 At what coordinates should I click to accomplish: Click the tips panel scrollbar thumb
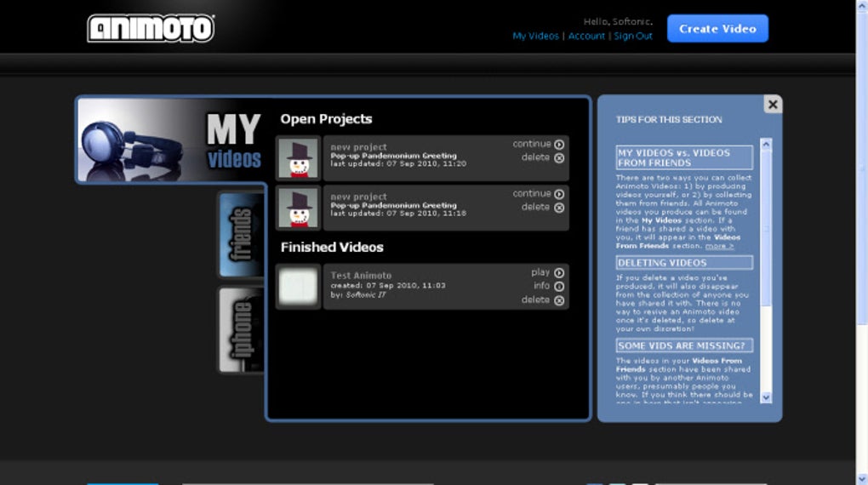coord(766,228)
